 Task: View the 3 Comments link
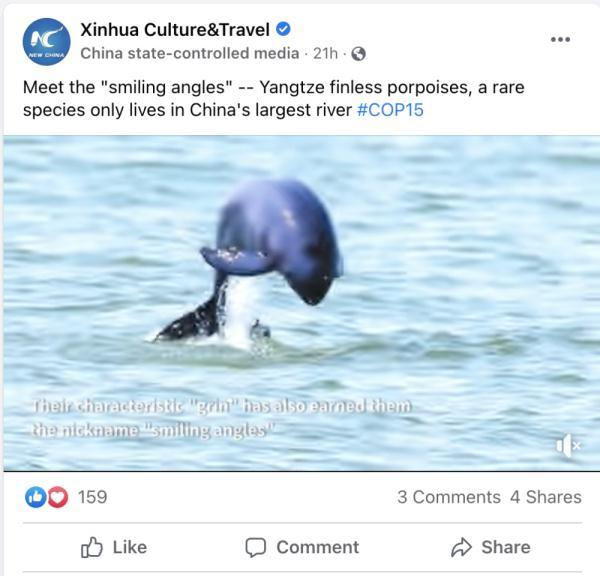point(449,497)
